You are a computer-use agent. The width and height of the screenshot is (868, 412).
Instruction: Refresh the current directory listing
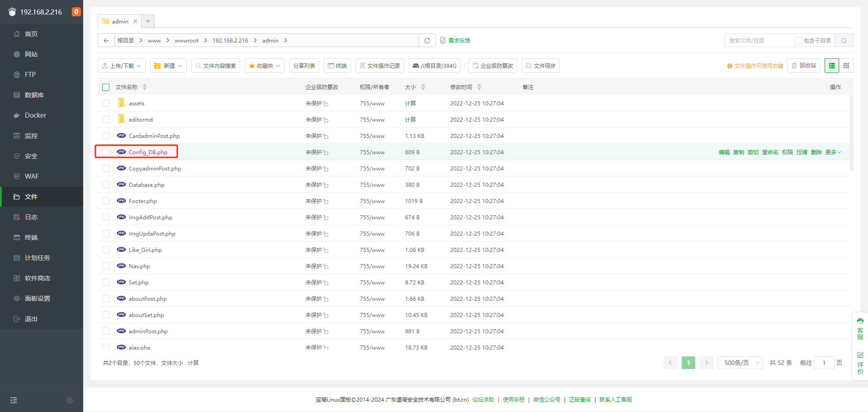pyautogui.click(x=427, y=40)
